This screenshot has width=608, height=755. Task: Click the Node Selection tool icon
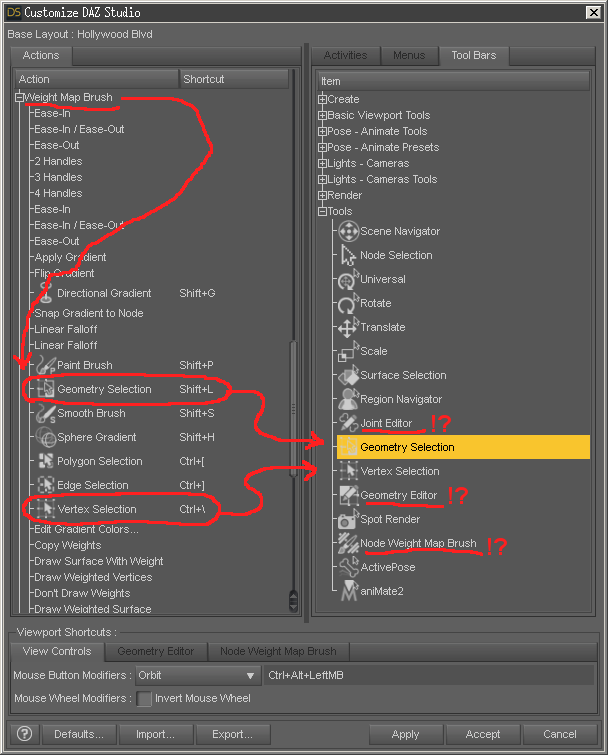pyautogui.click(x=348, y=255)
